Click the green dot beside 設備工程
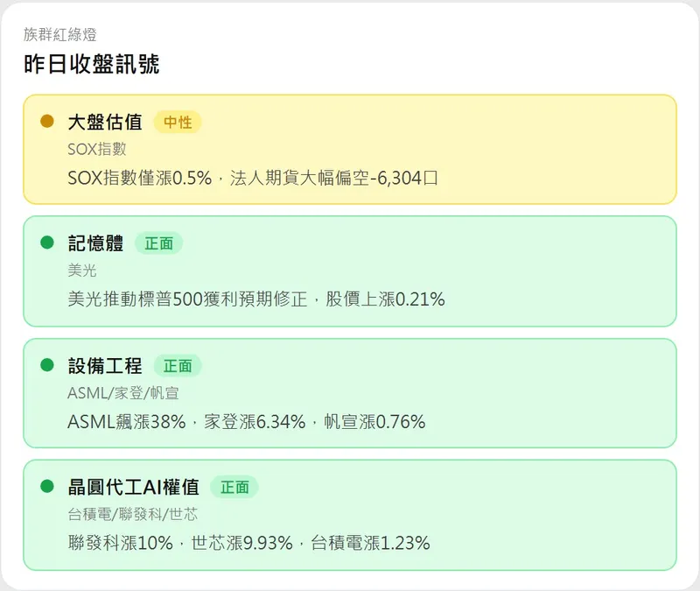700x591 pixels. 48,364
